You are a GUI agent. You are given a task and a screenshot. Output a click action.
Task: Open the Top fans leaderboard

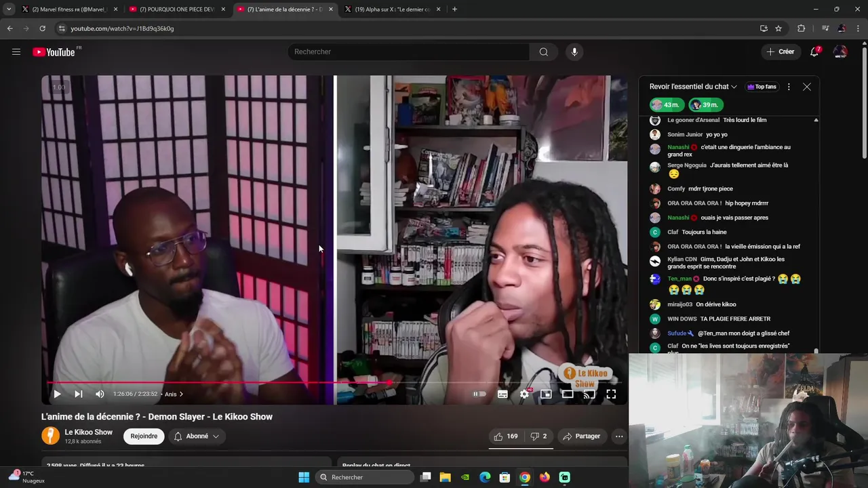[x=762, y=87]
